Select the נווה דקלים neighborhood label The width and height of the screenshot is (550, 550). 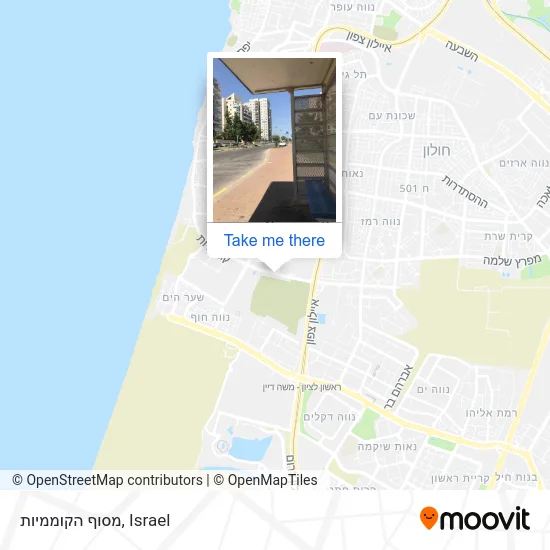(329, 417)
